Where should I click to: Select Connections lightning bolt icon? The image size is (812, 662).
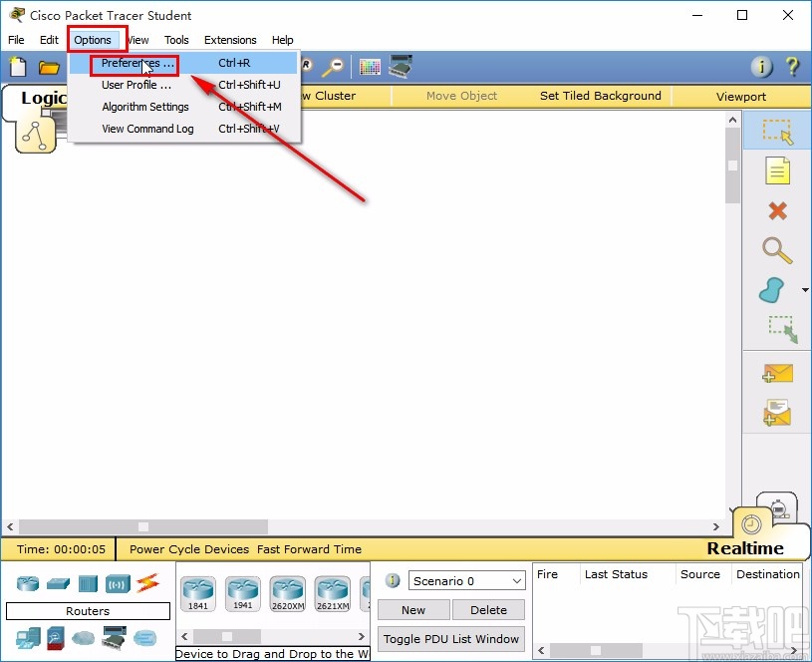pos(147,583)
